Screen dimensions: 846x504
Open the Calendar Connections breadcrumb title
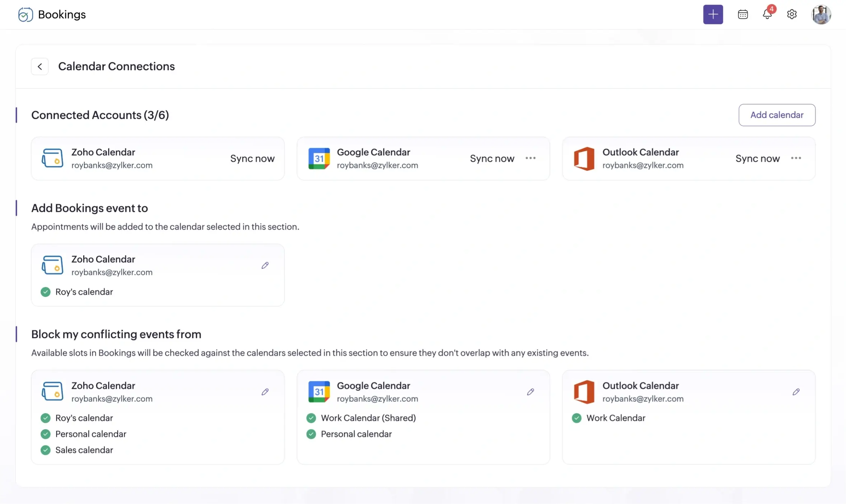pos(116,66)
